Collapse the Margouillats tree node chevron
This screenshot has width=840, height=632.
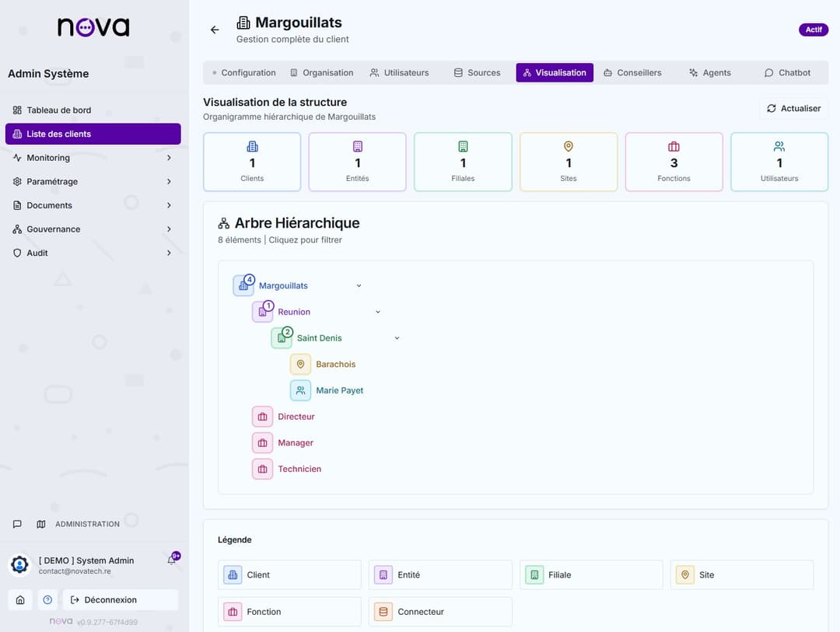[359, 286]
